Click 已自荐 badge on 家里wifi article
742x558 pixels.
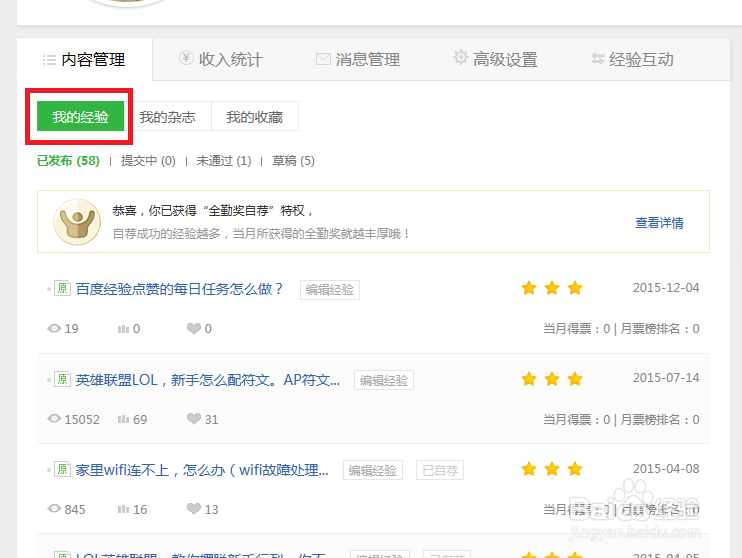coord(440,470)
